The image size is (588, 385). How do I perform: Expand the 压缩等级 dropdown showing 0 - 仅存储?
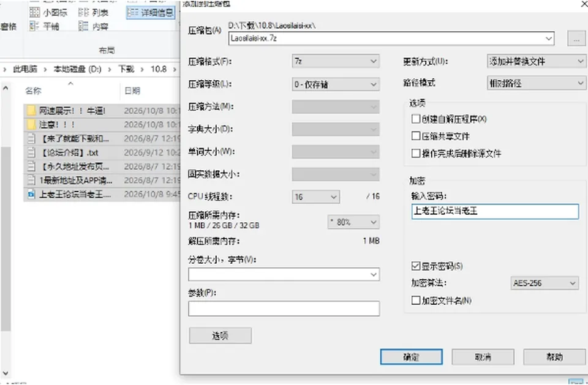(x=336, y=84)
